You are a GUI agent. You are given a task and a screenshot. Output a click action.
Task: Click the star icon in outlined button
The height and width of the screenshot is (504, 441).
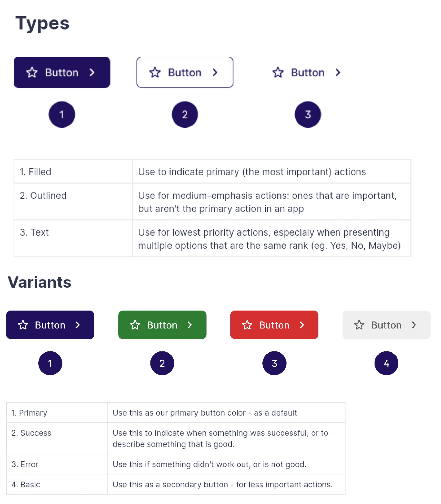(155, 73)
